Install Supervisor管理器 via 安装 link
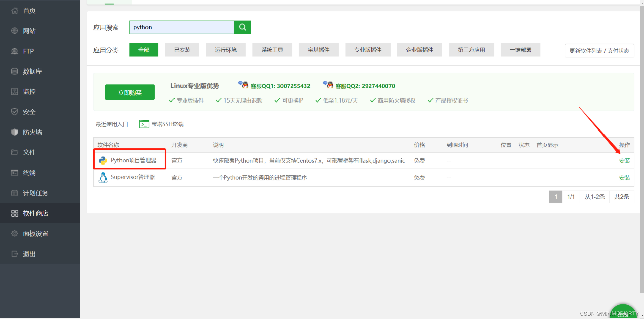This screenshot has height=319, width=644. click(625, 177)
